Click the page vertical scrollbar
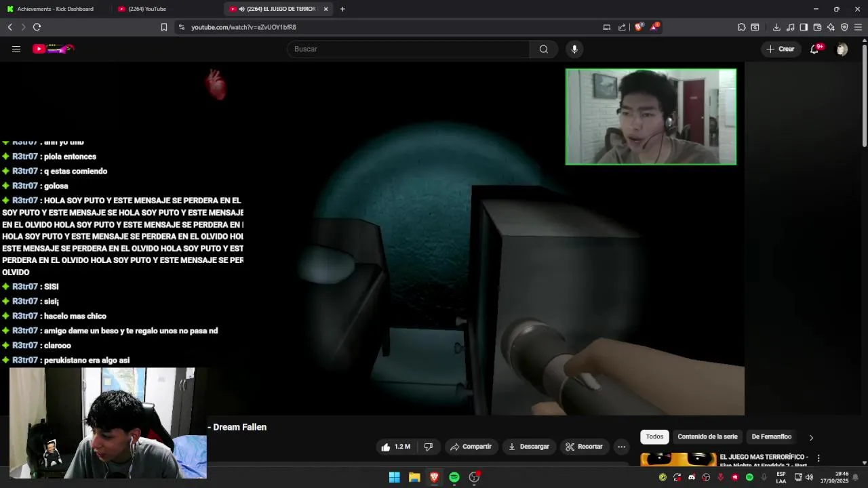 [x=864, y=95]
